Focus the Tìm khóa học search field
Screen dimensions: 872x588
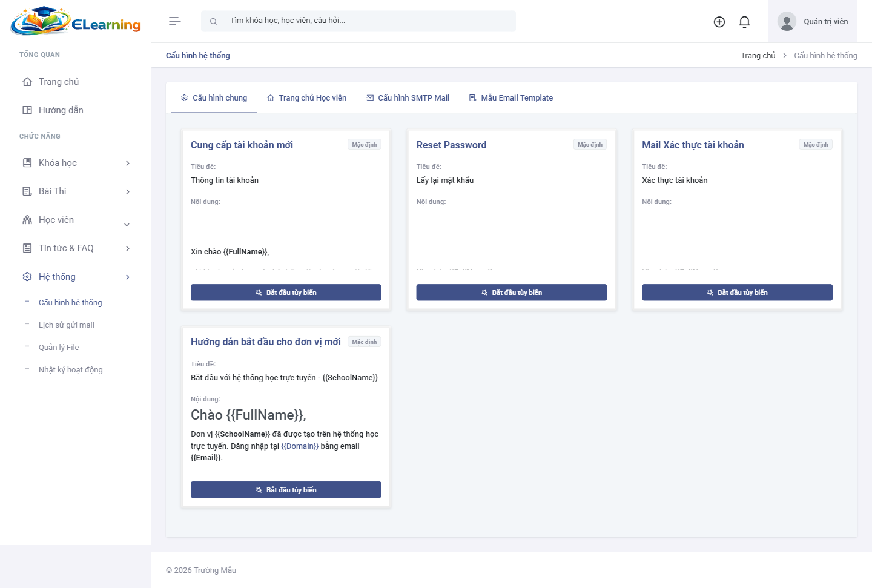pos(358,21)
